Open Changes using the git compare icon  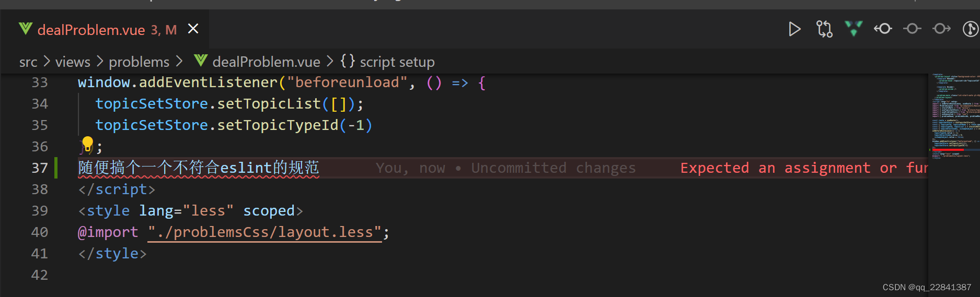(x=824, y=29)
